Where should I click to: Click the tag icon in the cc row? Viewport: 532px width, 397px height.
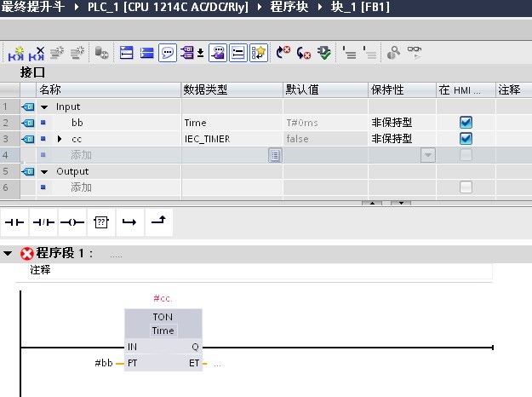point(28,139)
